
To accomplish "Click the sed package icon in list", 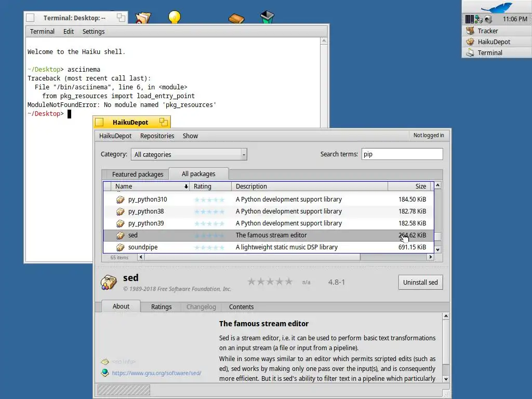I will (120, 235).
